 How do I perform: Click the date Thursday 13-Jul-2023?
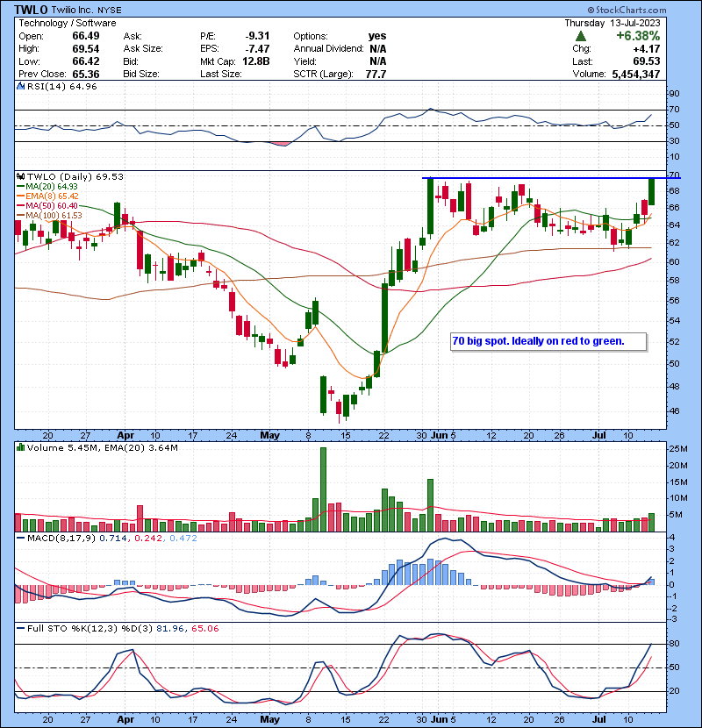click(612, 23)
